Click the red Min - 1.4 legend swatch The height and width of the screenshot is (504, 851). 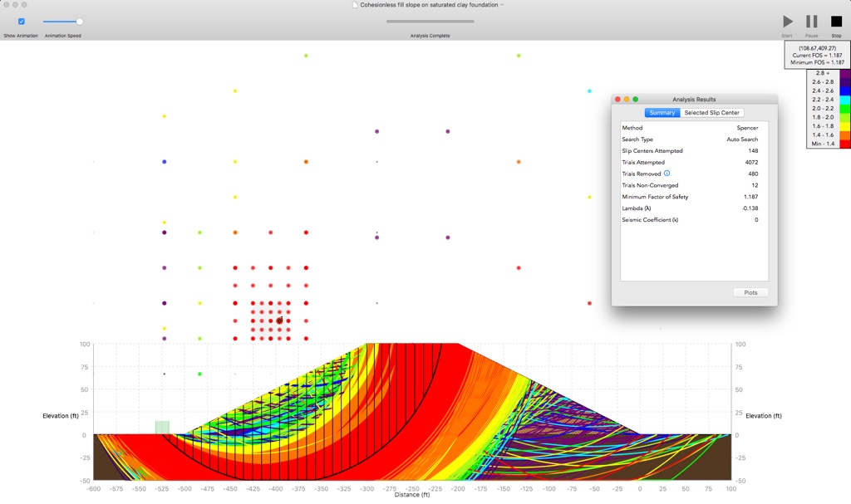tap(844, 144)
